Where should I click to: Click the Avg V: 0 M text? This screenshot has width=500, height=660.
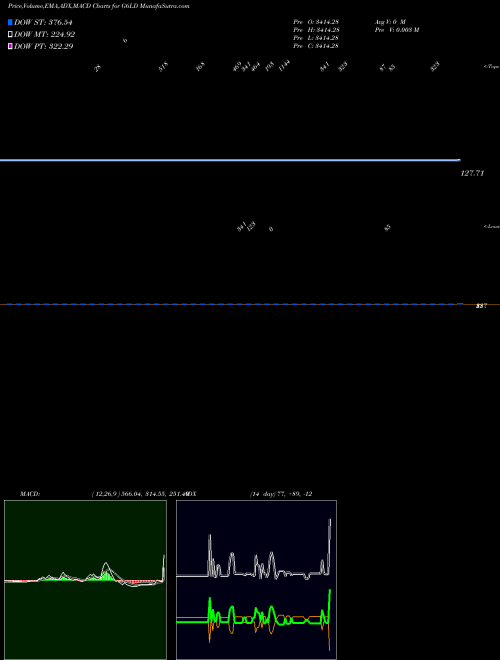pos(390,22)
